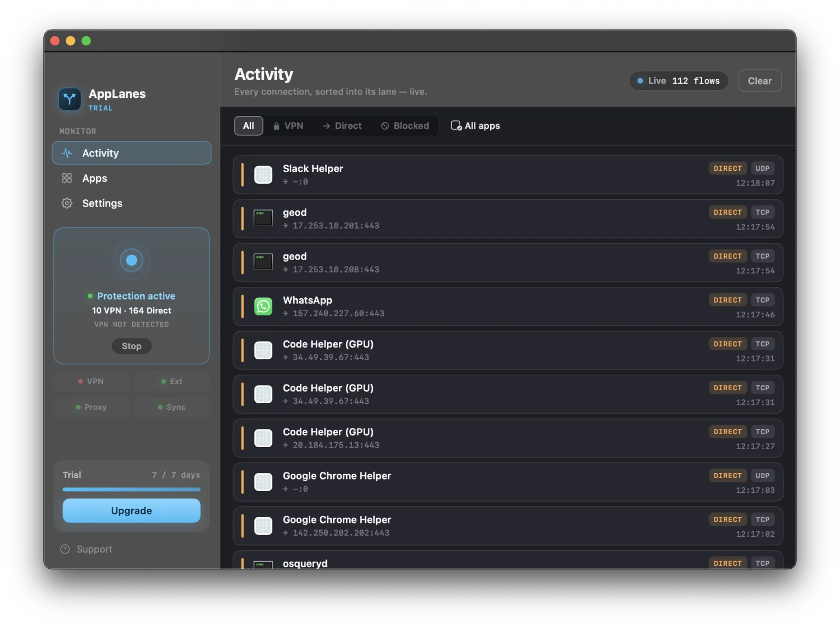Click the Sync status chip
Screen dimensions: 840x627
coord(172,407)
